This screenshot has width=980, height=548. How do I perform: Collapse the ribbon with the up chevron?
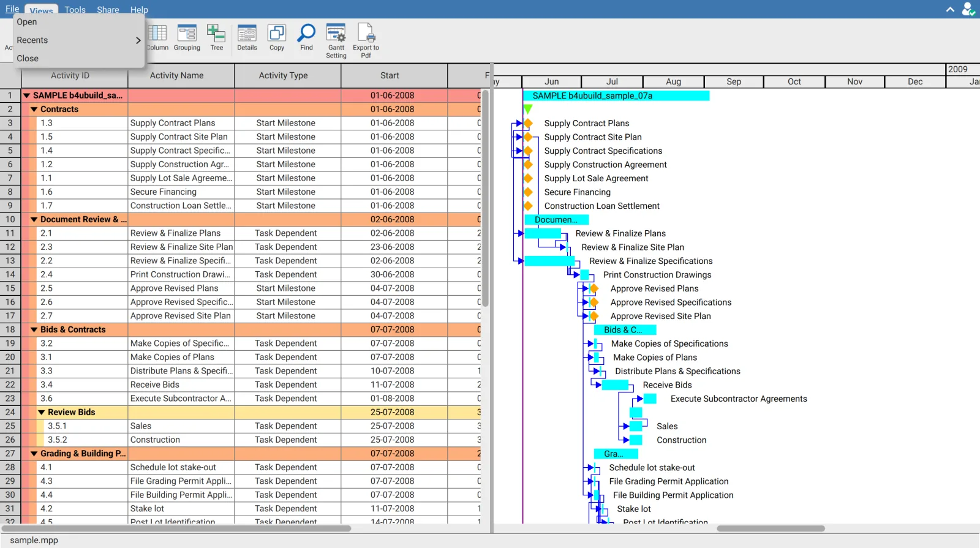pos(950,9)
